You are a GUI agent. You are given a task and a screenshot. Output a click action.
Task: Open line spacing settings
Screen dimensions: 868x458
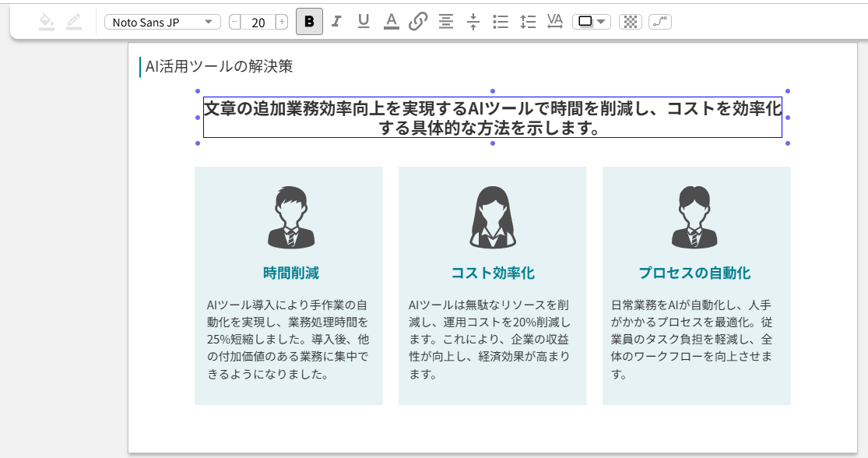(528, 22)
